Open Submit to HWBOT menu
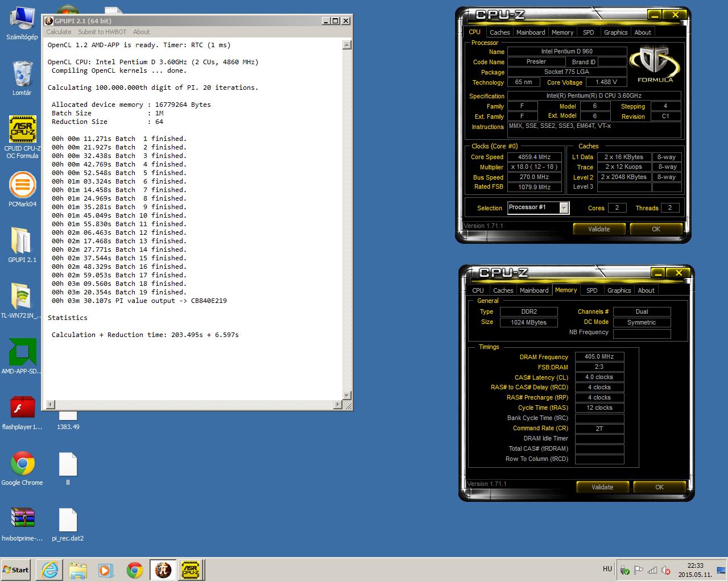Image resolution: width=728 pixels, height=582 pixels. 102,32
